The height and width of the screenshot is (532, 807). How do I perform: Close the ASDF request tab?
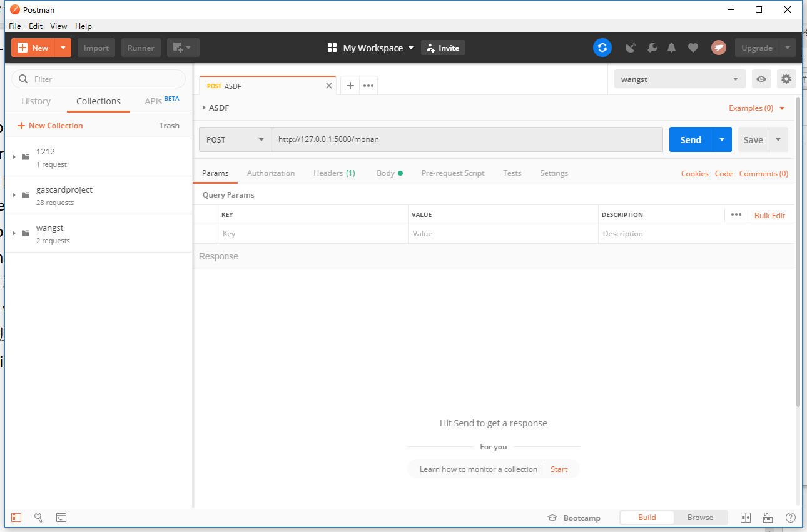329,86
